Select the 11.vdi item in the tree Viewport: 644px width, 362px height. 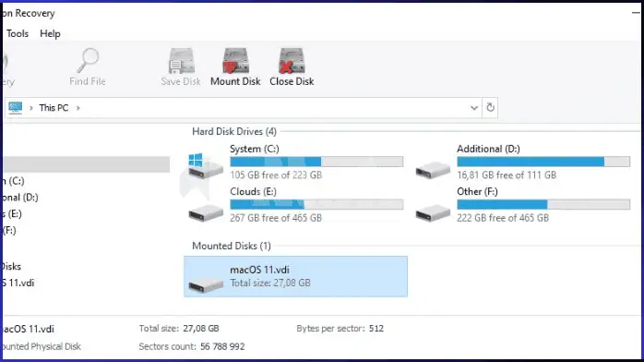tap(18, 283)
